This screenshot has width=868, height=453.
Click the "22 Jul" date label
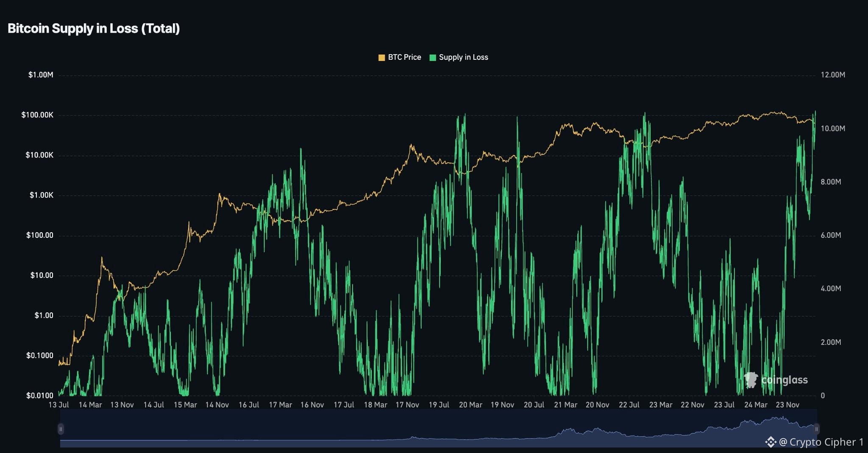629,405
